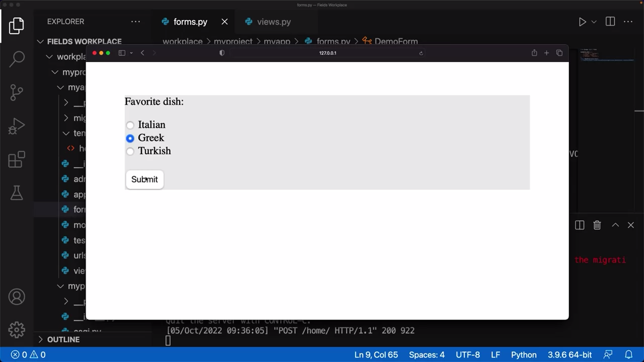Click Python language mode in status bar
This screenshot has height=362, width=644.
tap(523, 355)
